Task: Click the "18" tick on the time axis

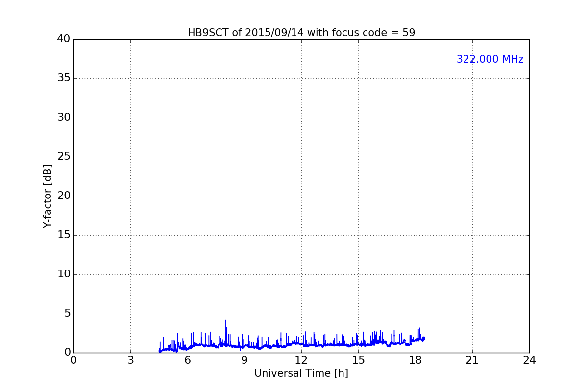Action: (416, 360)
